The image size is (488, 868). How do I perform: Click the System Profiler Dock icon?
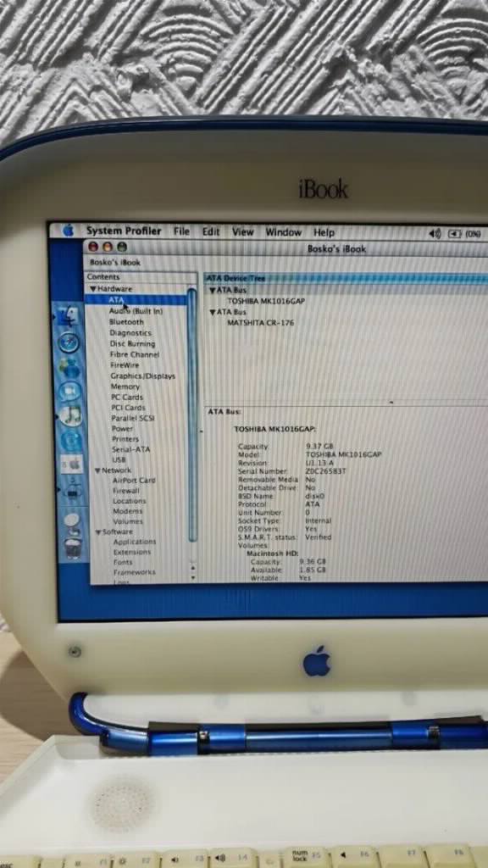[x=73, y=489]
